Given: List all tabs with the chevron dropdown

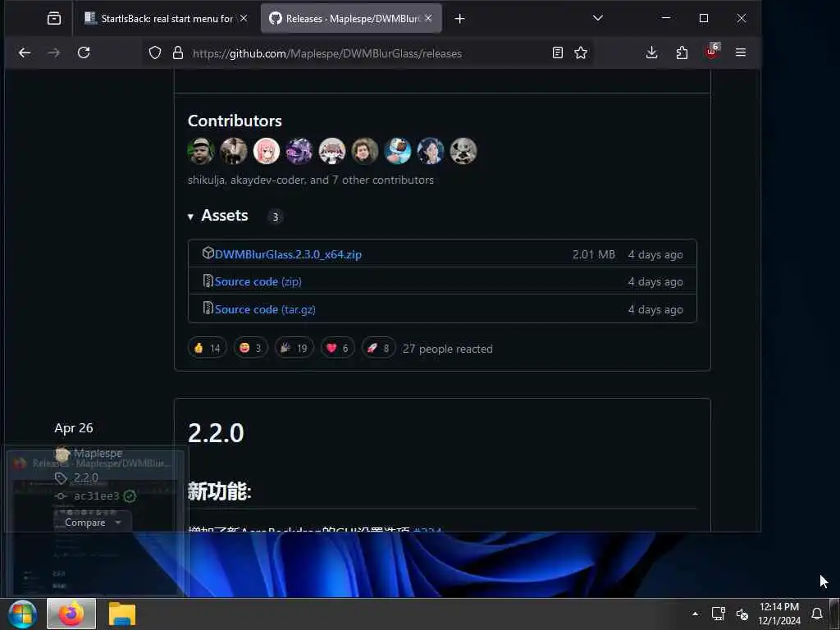Looking at the screenshot, I should tap(598, 18).
